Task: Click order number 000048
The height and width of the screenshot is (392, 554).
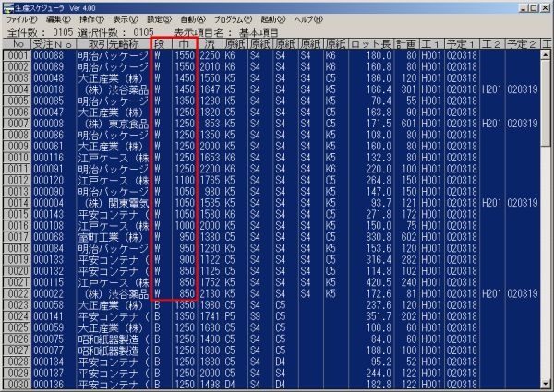Action: tap(49, 78)
